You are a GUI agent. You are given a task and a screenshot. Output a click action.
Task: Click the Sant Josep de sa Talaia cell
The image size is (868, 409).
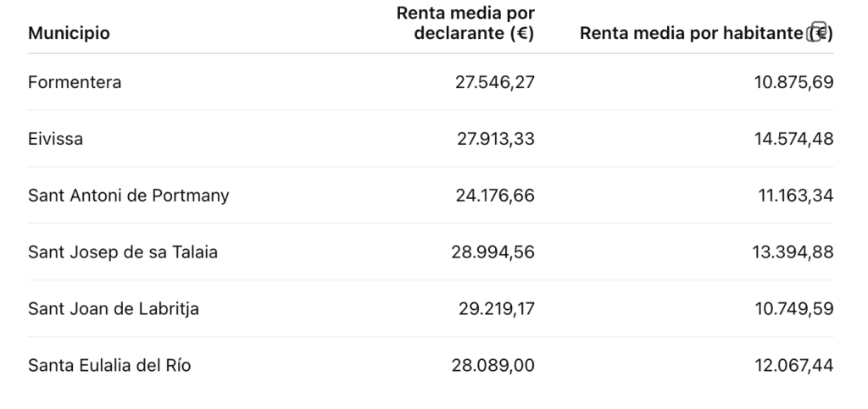(123, 252)
